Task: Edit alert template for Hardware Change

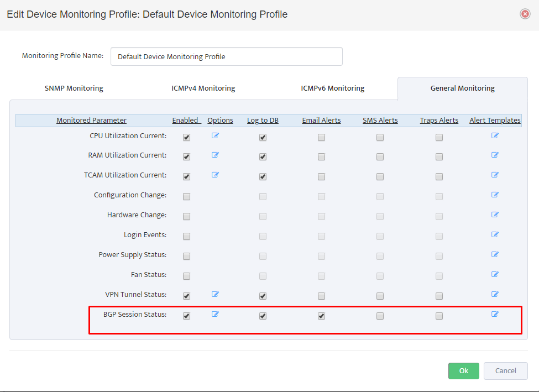Action: 495,215
